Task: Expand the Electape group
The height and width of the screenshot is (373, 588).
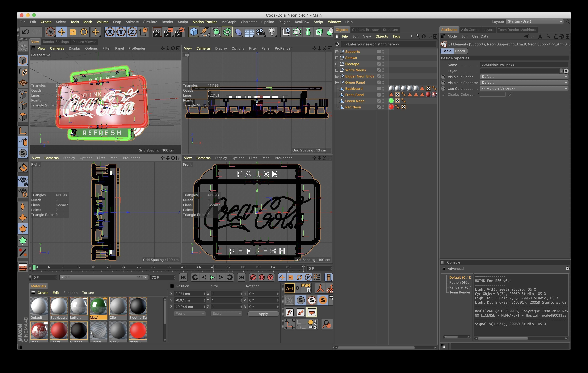Action: pyautogui.click(x=337, y=64)
